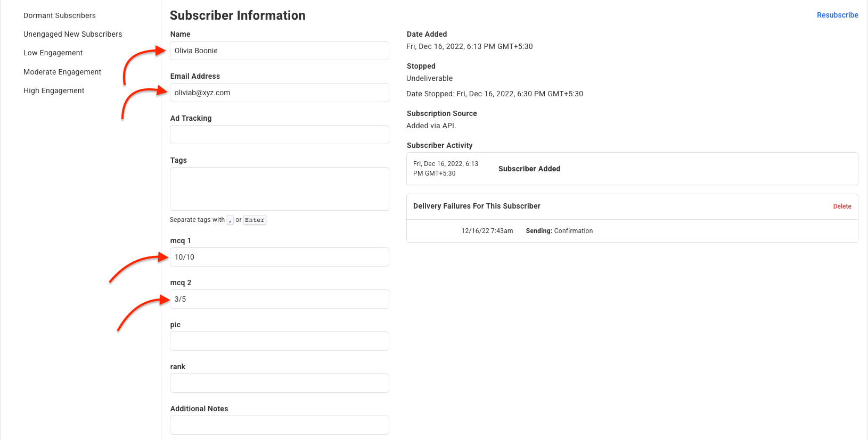868x440 pixels.
Task: Click the Resubscribe link
Action: (x=837, y=15)
